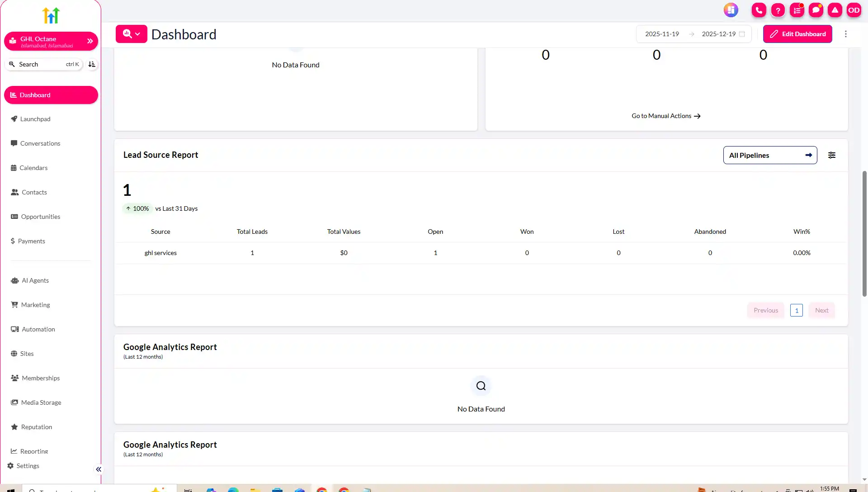Click the Lead Source Report filter settings icon

coord(832,155)
